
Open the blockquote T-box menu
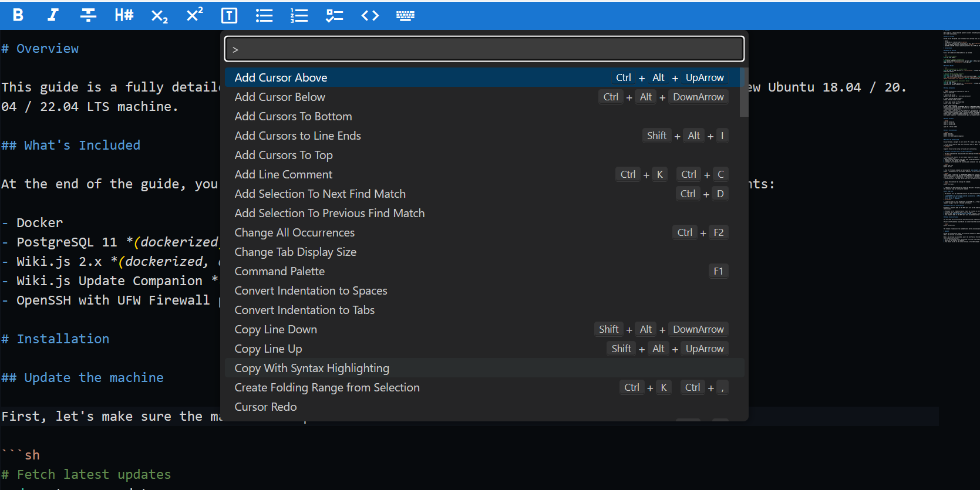tap(229, 16)
